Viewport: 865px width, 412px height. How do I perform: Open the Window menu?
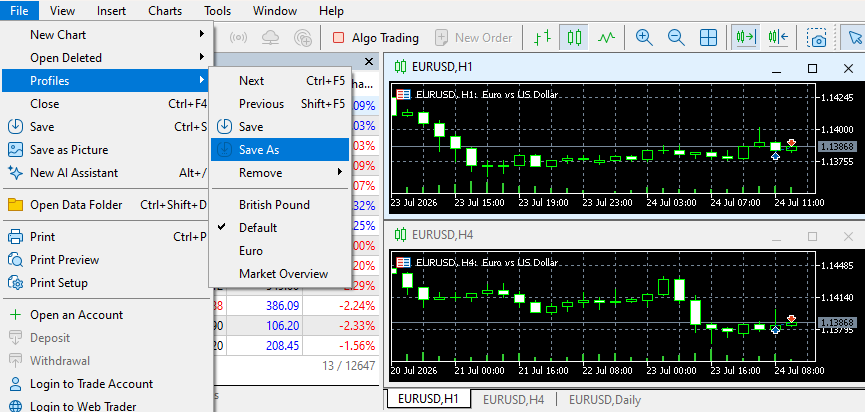275,10
